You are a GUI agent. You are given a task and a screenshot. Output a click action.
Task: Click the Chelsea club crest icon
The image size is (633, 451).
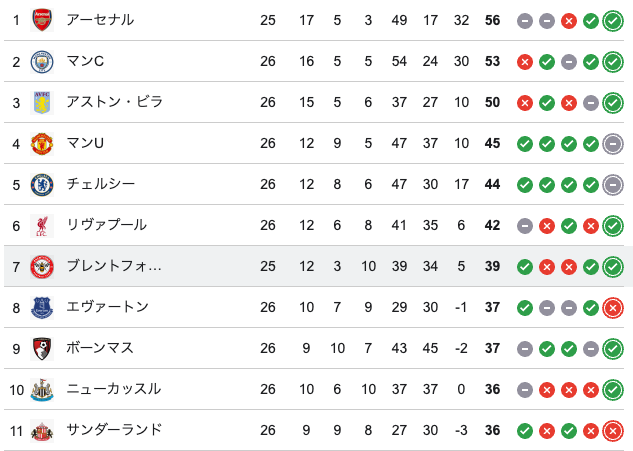coord(41,184)
